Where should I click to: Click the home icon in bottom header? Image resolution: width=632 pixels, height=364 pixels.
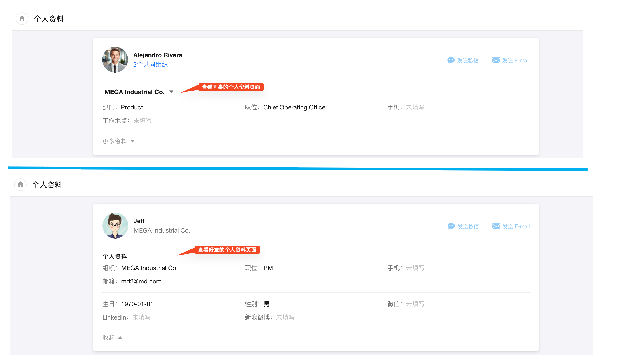[20, 184]
